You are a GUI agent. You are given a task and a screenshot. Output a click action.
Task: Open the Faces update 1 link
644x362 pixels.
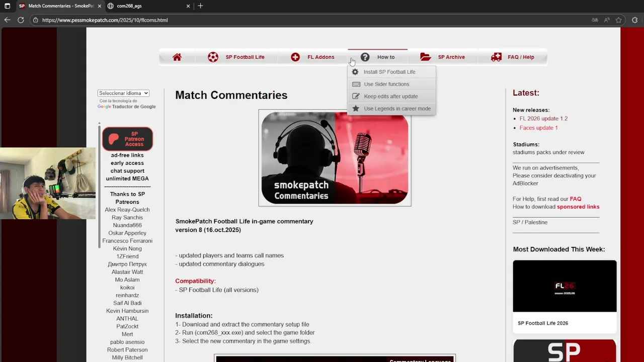click(x=538, y=128)
